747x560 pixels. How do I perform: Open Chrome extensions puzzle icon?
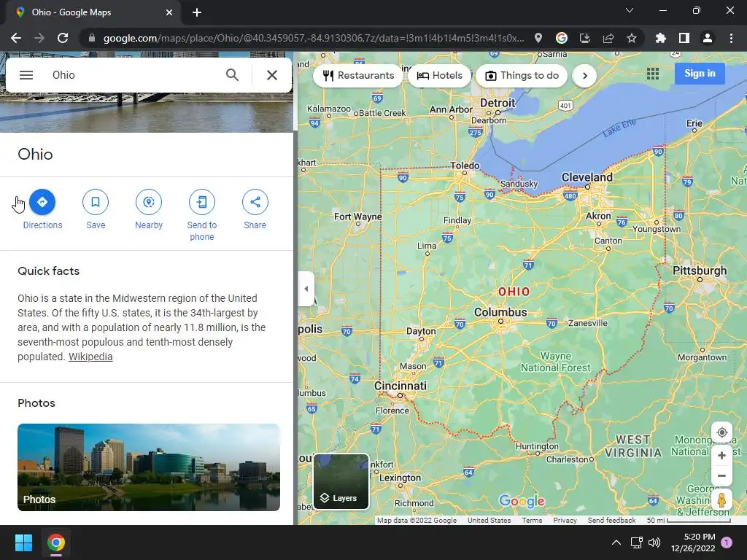[661, 38]
